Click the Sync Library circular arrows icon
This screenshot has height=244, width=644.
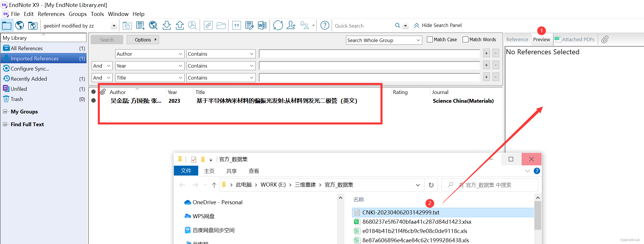pyautogui.click(x=278, y=26)
